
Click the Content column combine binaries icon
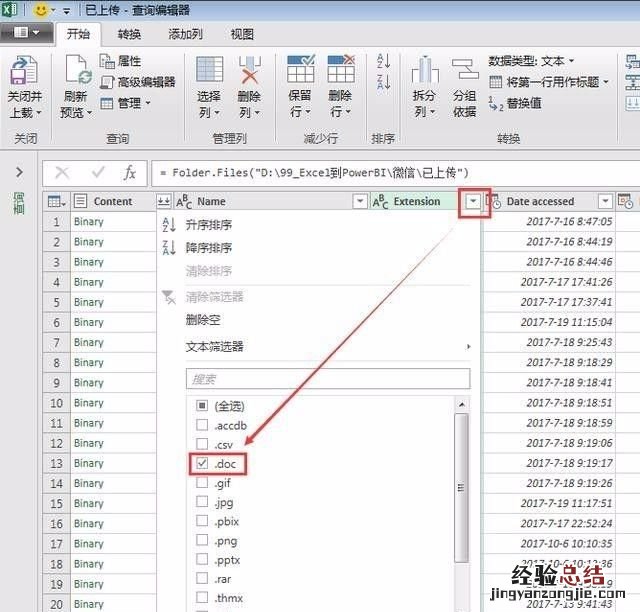coord(164,201)
